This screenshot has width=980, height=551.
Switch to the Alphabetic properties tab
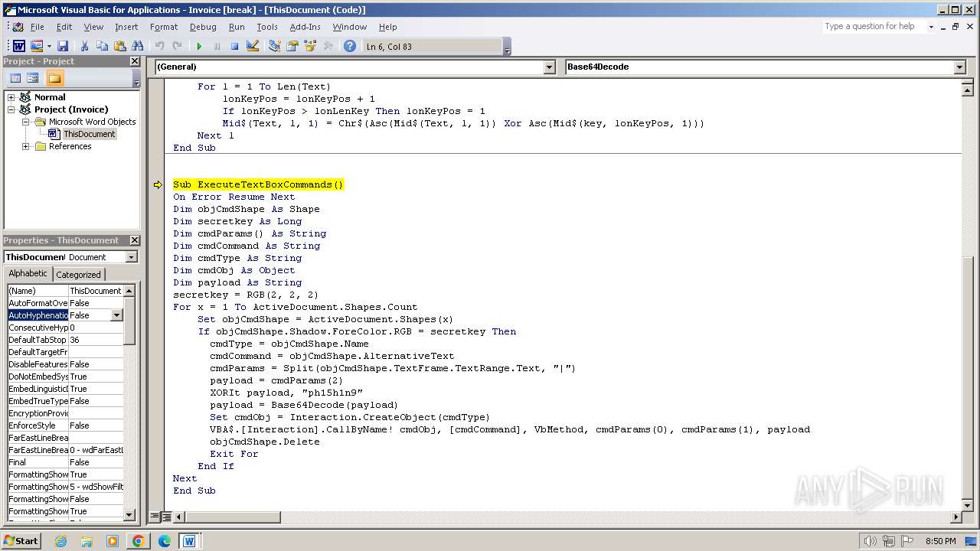pyautogui.click(x=28, y=273)
